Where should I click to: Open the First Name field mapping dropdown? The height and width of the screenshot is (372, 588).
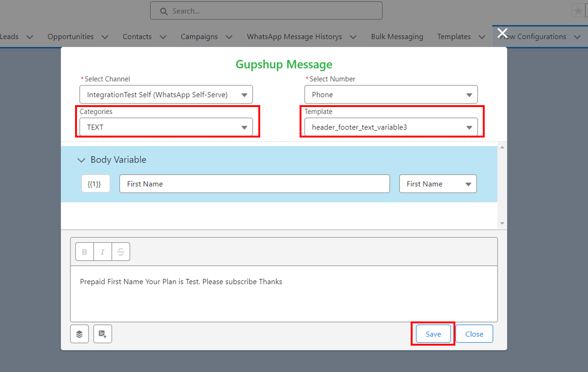(438, 184)
